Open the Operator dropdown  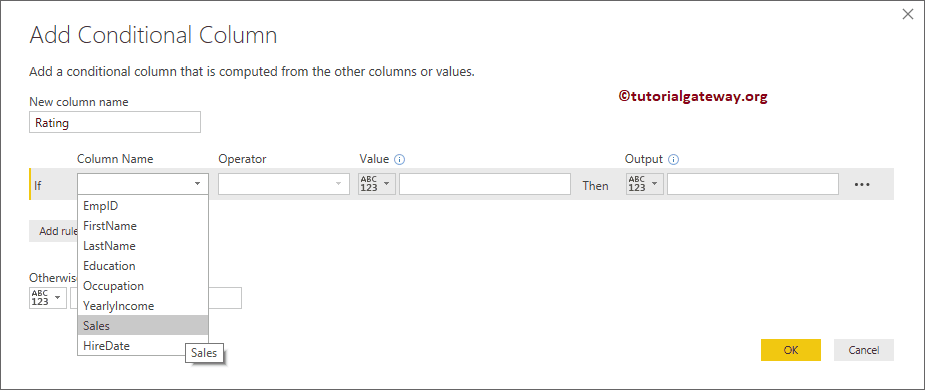click(283, 184)
